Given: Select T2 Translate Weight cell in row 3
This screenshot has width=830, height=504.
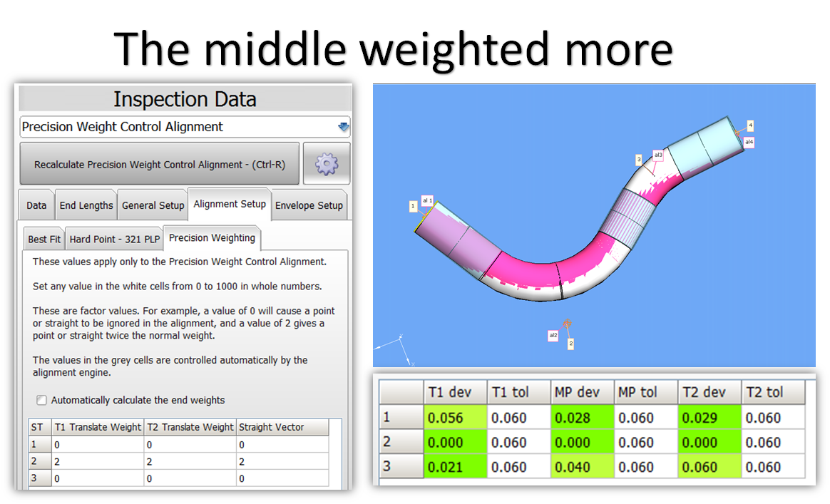Looking at the screenshot, I should coord(190,478).
